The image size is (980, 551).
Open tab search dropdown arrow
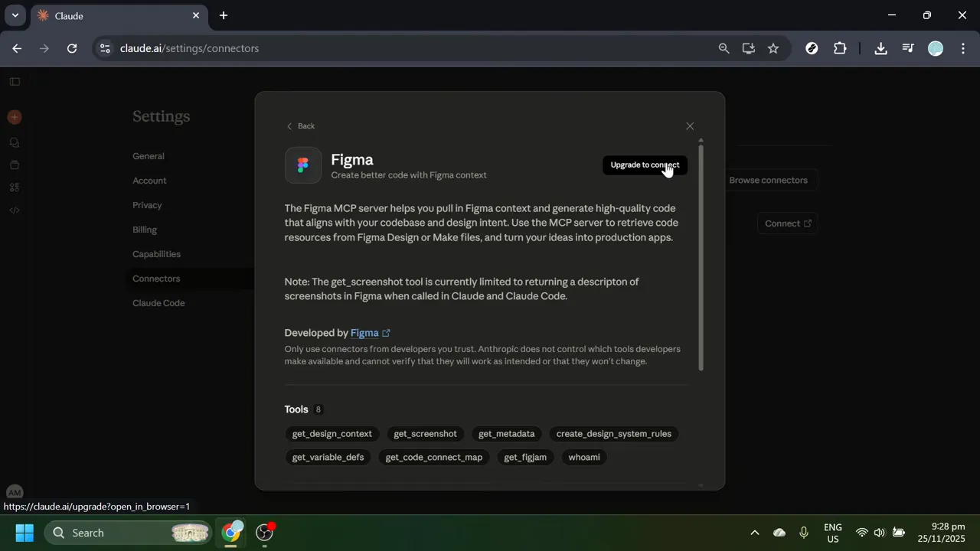coord(15,15)
